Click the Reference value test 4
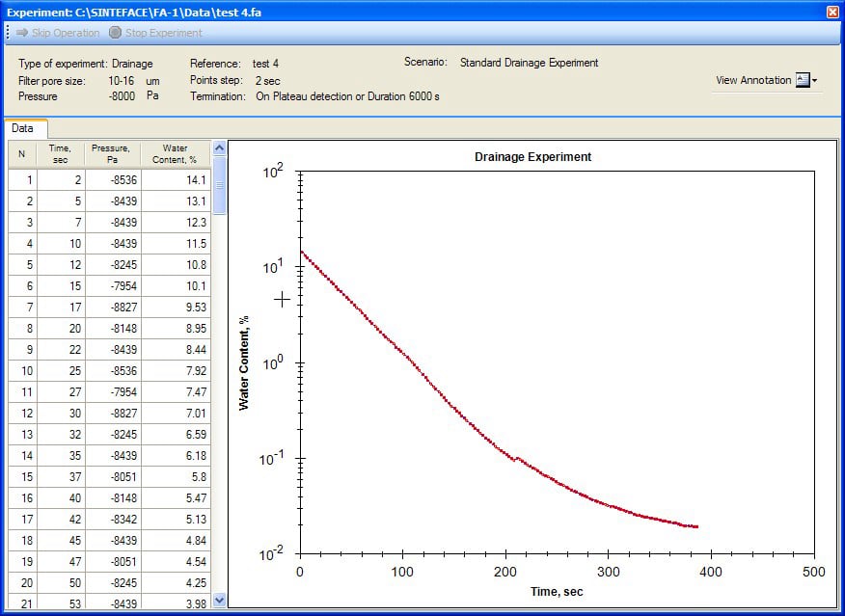This screenshot has width=845, height=616. click(x=265, y=64)
